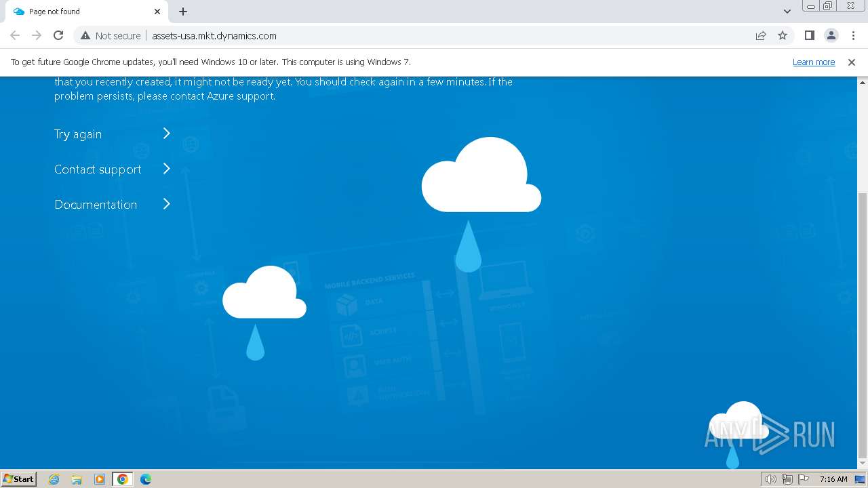Open File Explorer from the taskbar

coord(77,479)
